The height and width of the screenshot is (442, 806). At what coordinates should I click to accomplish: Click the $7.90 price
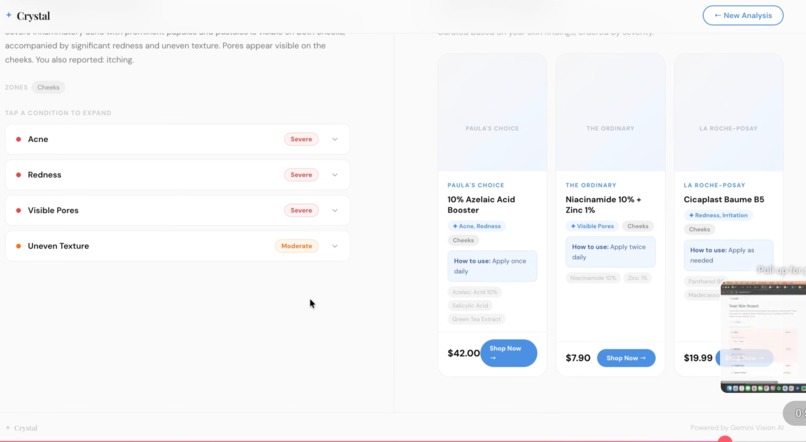point(578,358)
